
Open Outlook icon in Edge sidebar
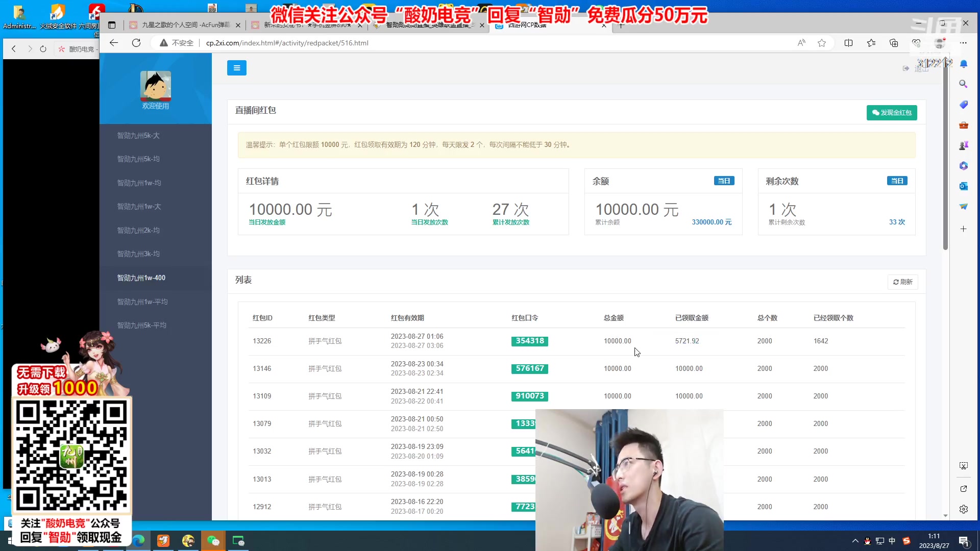963,186
